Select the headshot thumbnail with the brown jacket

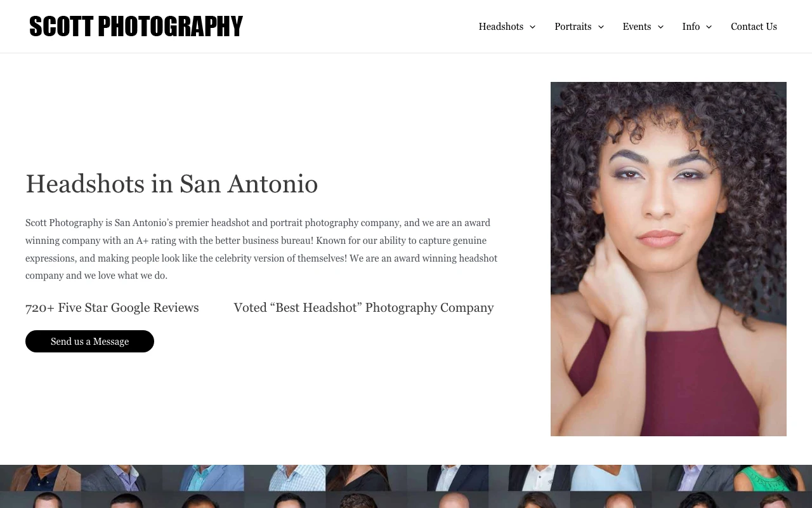41,478
